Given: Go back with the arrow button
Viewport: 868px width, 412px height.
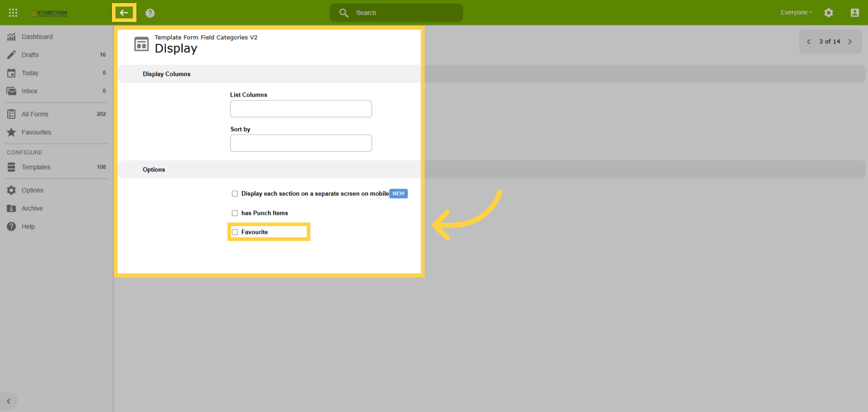Looking at the screenshot, I should 124,13.
